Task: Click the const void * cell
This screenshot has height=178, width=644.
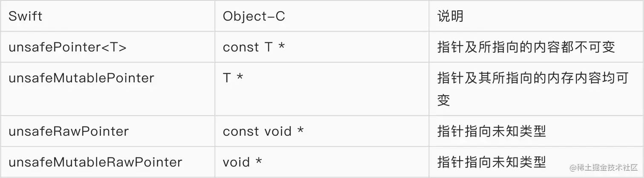Action: 263,131
